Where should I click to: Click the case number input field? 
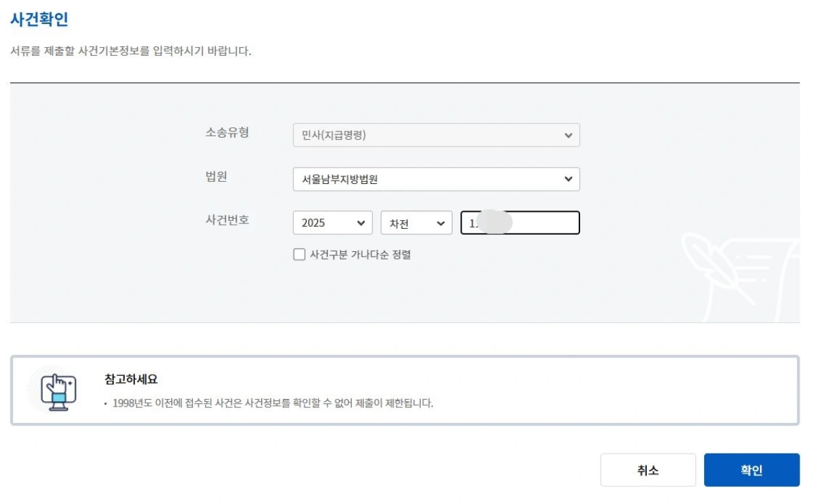pyautogui.click(x=520, y=222)
